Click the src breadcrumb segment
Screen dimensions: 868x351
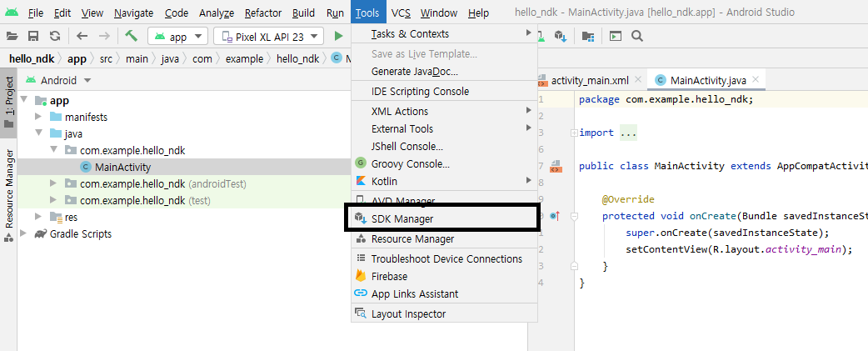click(106, 58)
